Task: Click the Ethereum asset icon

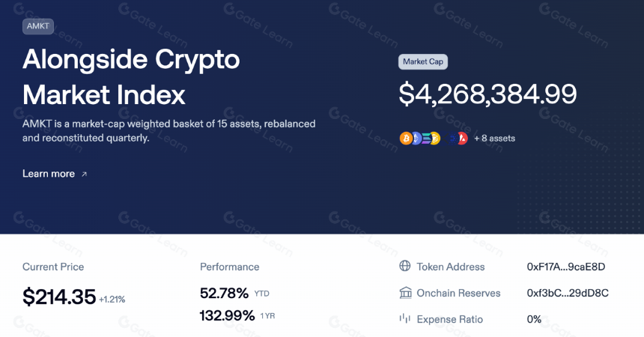Action: point(417,138)
